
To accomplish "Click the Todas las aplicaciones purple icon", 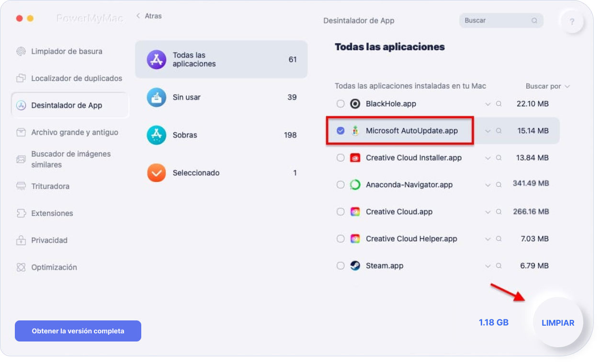I will click(x=157, y=59).
